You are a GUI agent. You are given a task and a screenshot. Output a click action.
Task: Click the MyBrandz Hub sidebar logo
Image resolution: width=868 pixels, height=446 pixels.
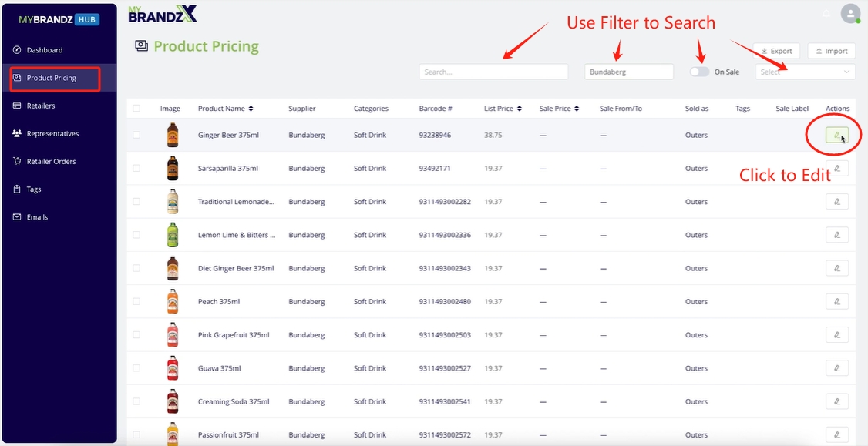click(x=59, y=20)
